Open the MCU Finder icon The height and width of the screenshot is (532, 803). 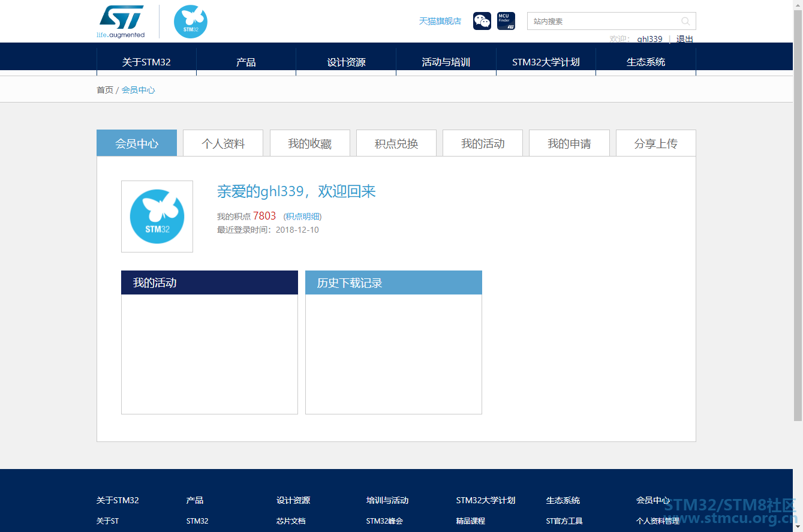(506, 21)
